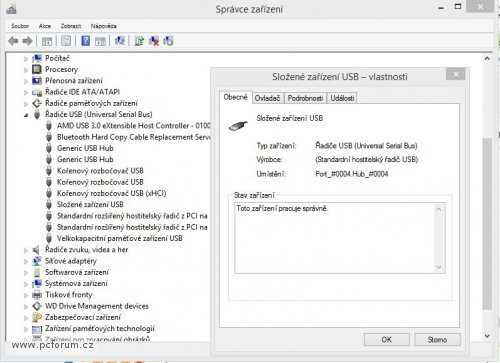
Task: Click the show/hide console tree toolbar icon
Action: tap(47, 41)
